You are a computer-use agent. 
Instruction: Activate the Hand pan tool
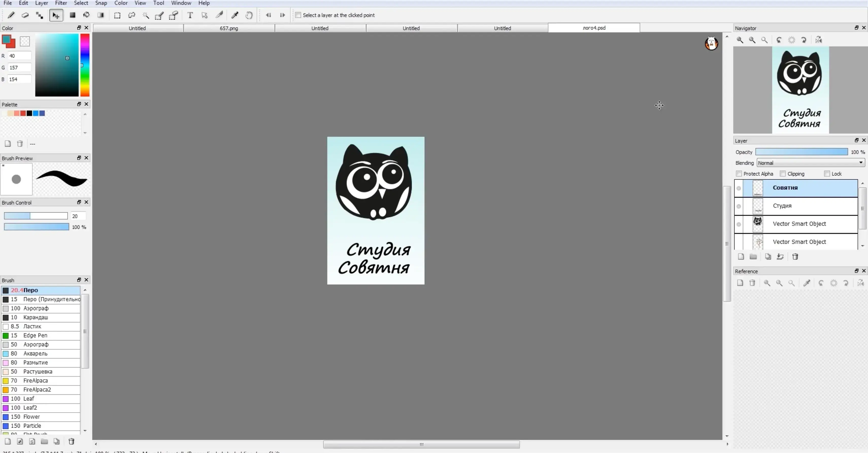pyautogui.click(x=249, y=15)
